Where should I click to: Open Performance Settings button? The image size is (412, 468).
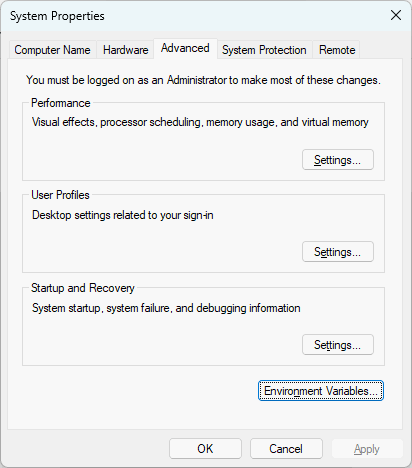pos(338,160)
